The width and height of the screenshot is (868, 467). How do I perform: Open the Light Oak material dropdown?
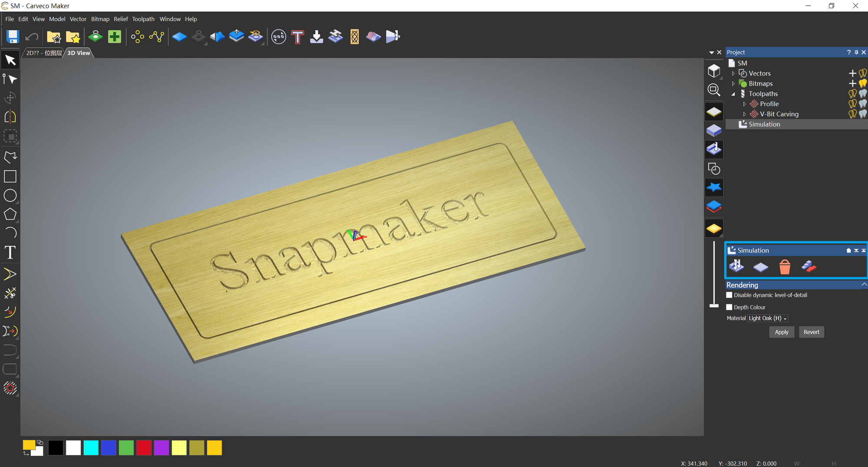767,318
